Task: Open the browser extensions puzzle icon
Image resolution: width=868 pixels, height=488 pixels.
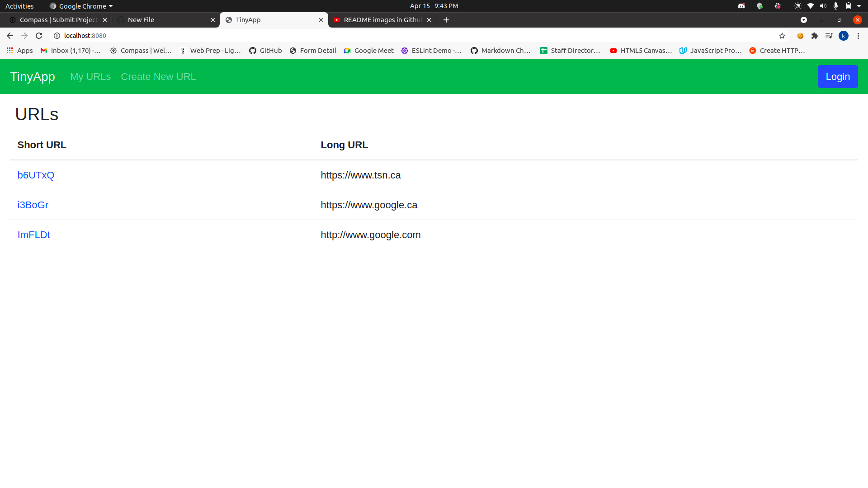Action: point(815,36)
